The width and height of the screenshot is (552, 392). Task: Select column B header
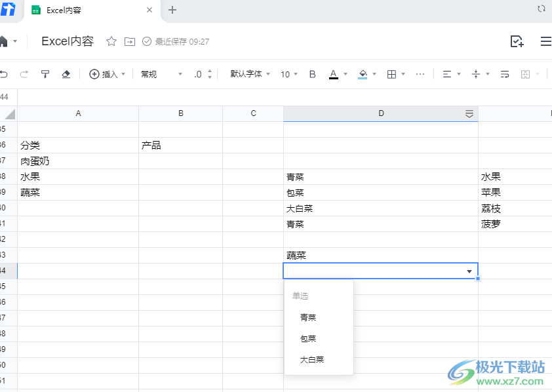pos(180,113)
